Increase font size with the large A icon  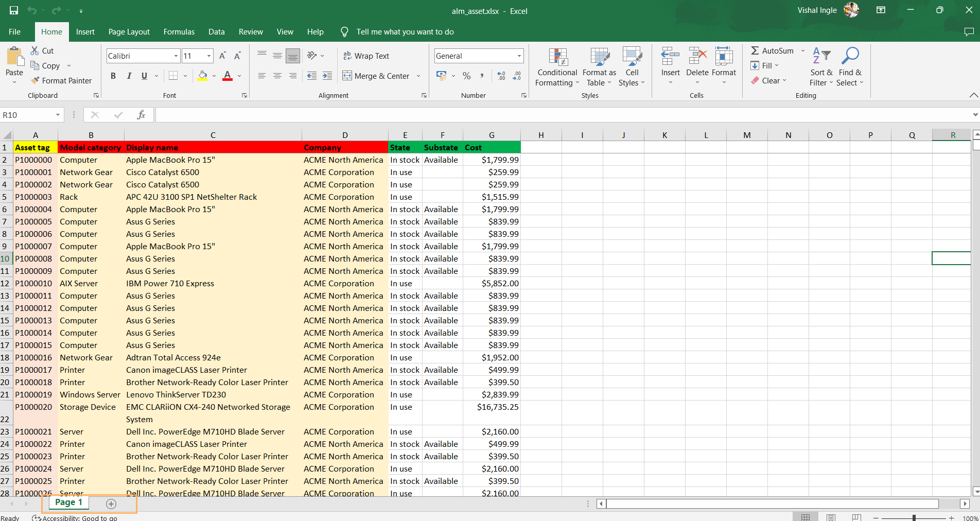(222, 56)
